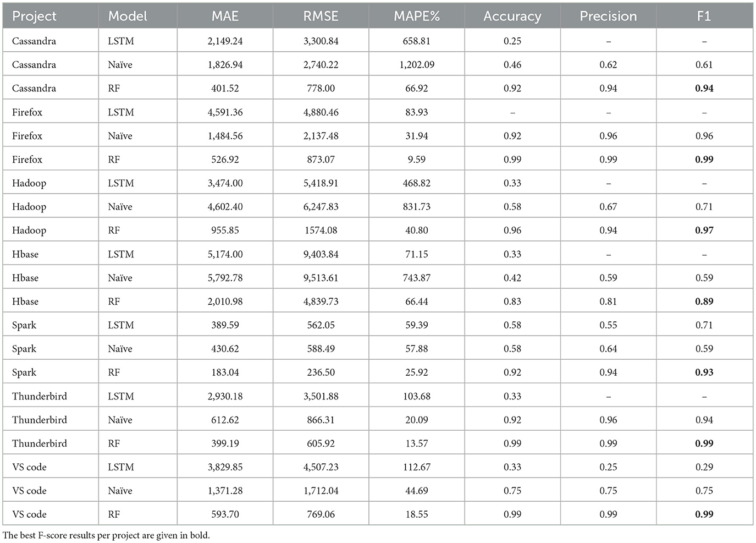This screenshot has height=543, width=756.
Task: Click Thunderbird Naïve MAE value 612.62
Action: (225, 420)
